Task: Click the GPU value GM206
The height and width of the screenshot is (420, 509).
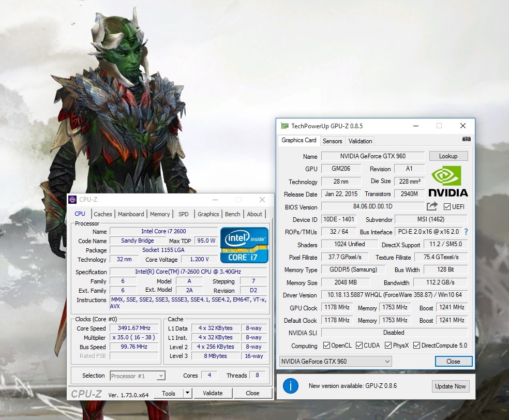Action: pyautogui.click(x=341, y=169)
